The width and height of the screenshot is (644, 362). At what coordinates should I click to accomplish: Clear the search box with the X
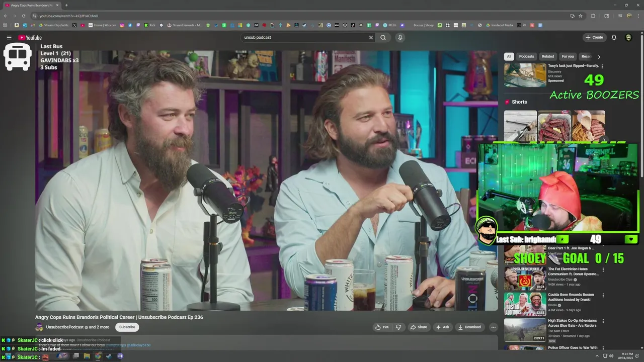tap(371, 37)
